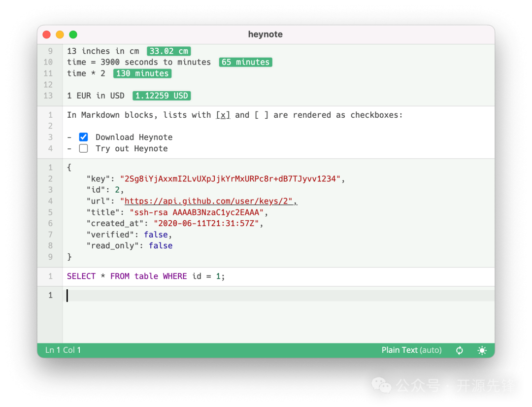
Task: Click the SELECT keyword in the SQL block
Action: pos(81,276)
